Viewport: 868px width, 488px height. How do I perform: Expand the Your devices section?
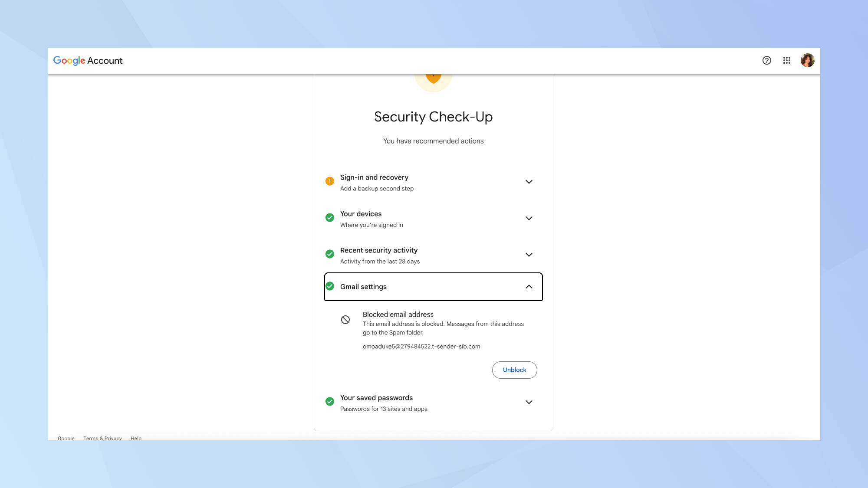(x=529, y=218)
